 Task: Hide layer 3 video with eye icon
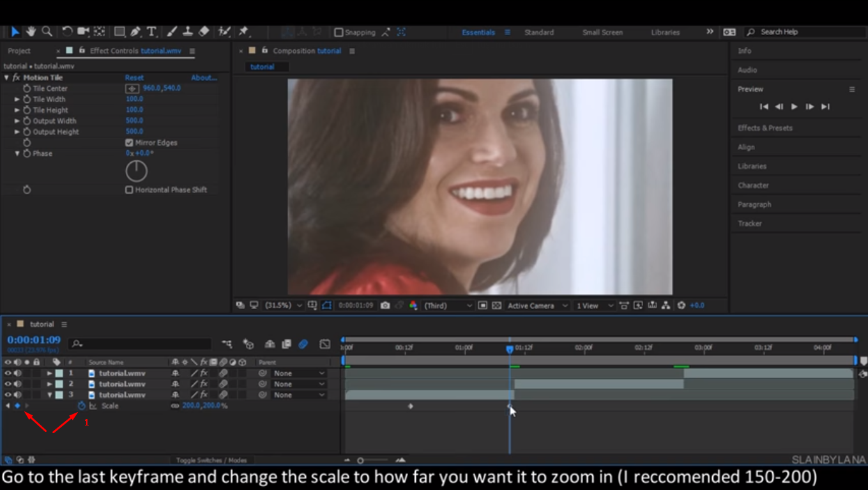[x=8, y=395]
